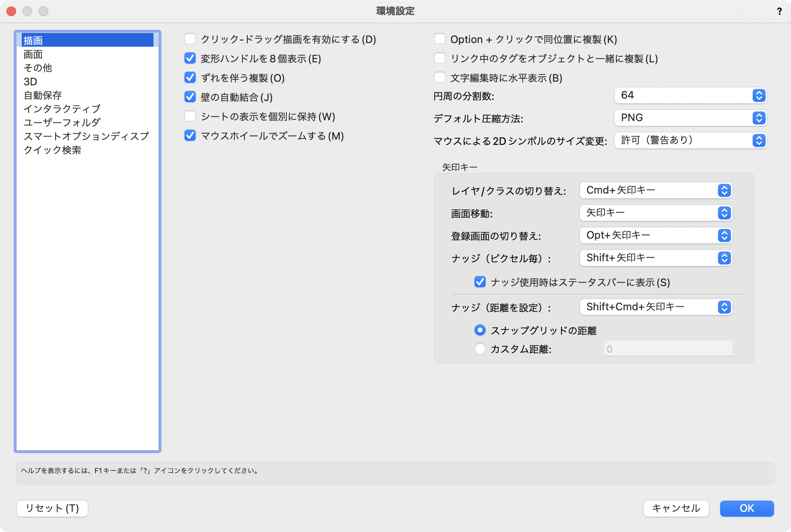This screenshot has height=532, width=791.
Task: Click the キャンセル button
Action: pyautogui.click(x=676, y=508)
